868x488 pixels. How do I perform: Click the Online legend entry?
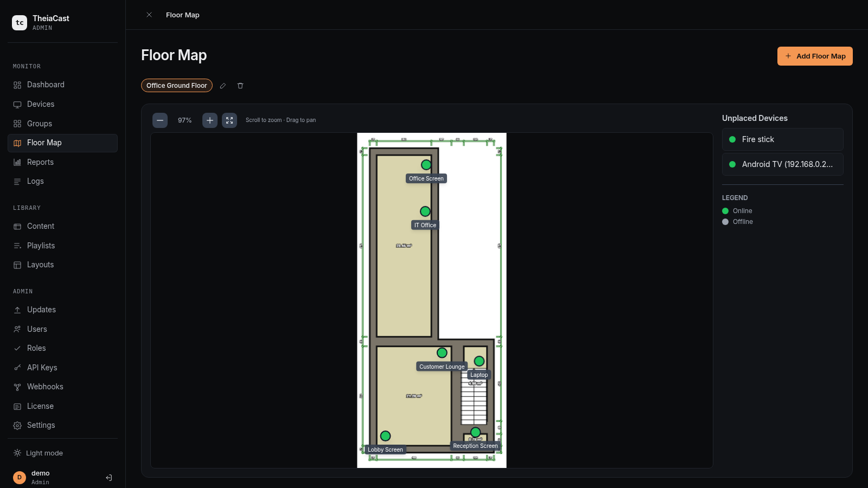click(x=737, y=211)
